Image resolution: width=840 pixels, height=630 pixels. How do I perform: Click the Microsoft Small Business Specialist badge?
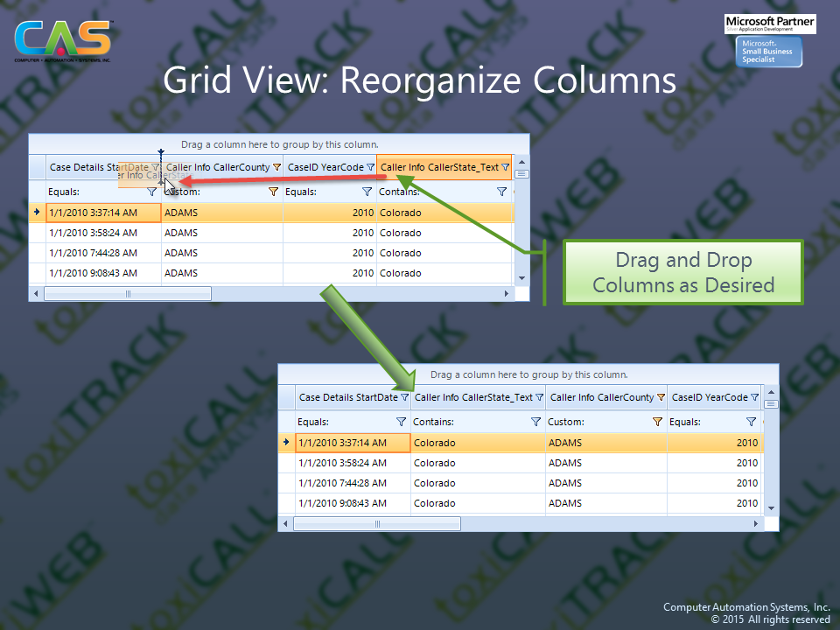click(770, 52)
